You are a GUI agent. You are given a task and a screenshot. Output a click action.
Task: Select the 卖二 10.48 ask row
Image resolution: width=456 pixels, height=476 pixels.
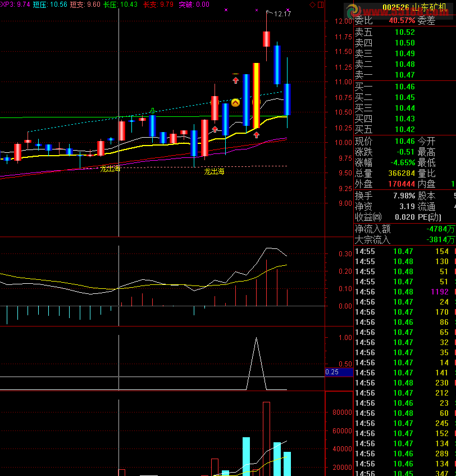(405, 64)
